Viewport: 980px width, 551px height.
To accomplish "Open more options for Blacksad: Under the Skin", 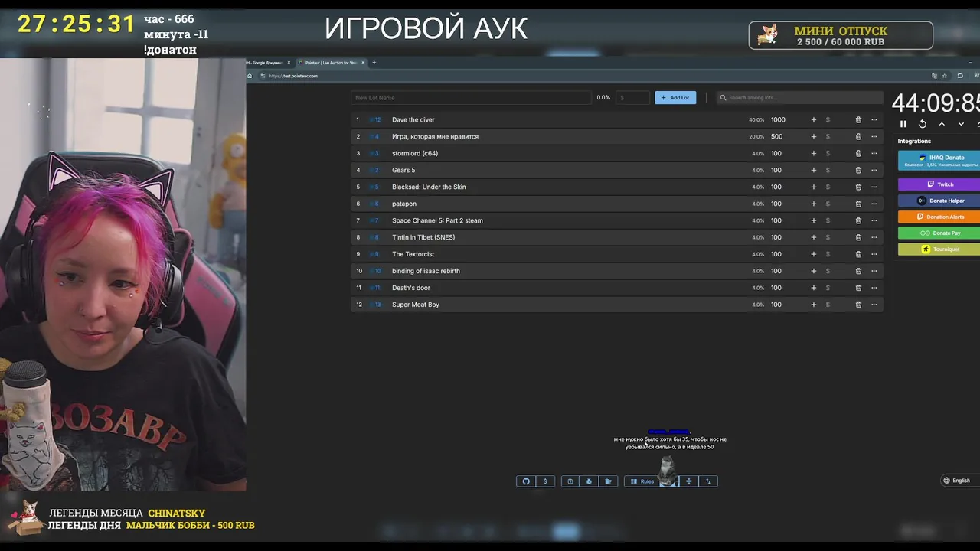I will [874, 187].
